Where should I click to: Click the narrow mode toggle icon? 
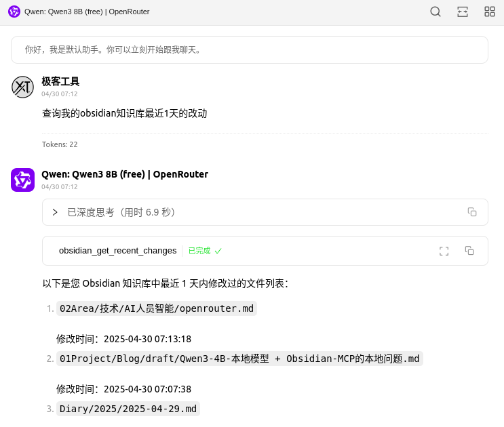click(x=463, y=12)
